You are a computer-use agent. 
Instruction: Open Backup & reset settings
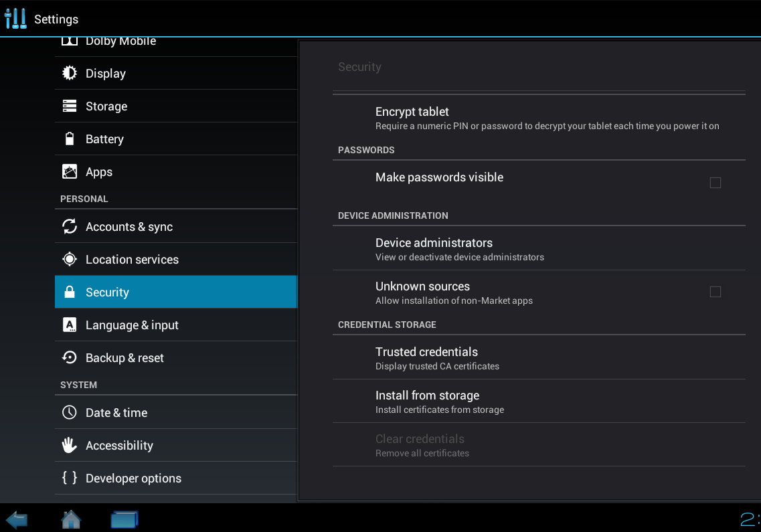(x=176, y=358)
